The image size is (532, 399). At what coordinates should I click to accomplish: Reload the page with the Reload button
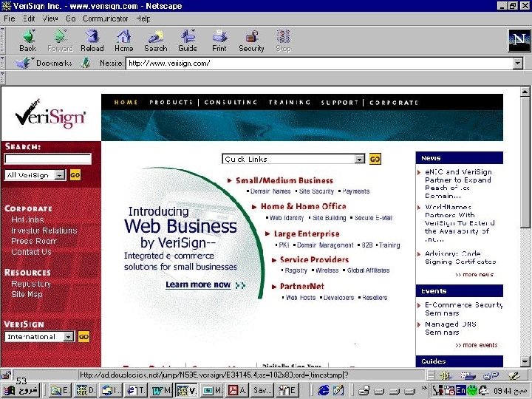pos(92,41)
